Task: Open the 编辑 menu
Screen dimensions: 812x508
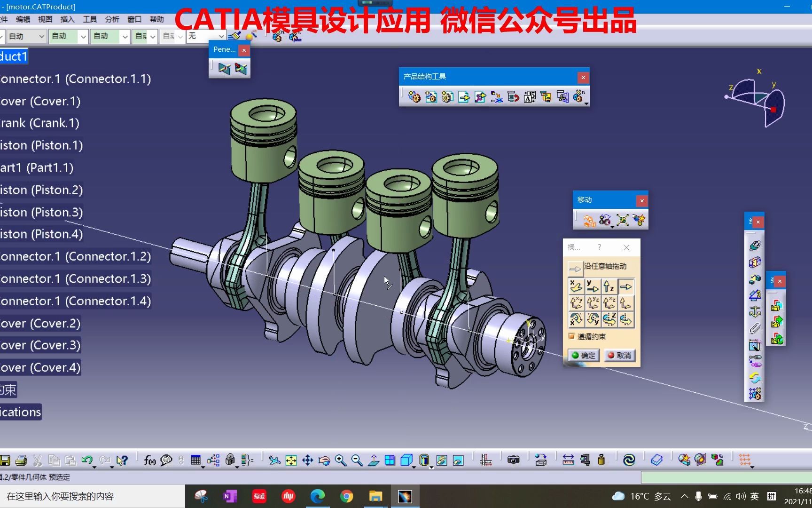Action: click(23, 19)
